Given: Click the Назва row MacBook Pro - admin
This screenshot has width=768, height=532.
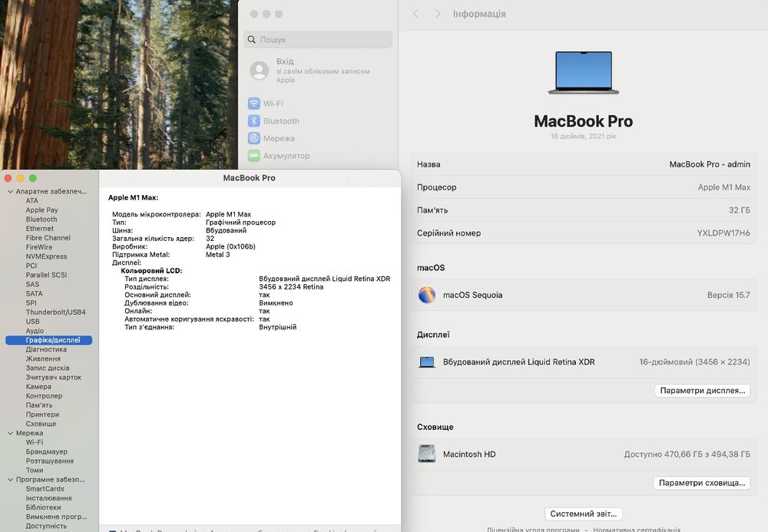Looking at the screenshot, I should (x=584, y=164).
